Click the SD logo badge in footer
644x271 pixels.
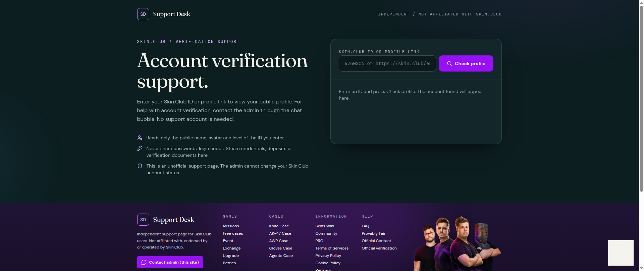pos(143,220)
